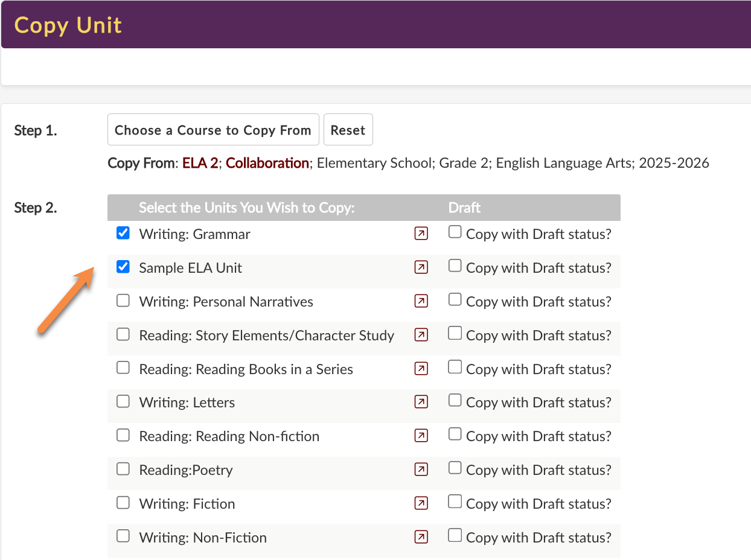
Task: Click external link icon for Reading Books in a Series
Action: 421,369
